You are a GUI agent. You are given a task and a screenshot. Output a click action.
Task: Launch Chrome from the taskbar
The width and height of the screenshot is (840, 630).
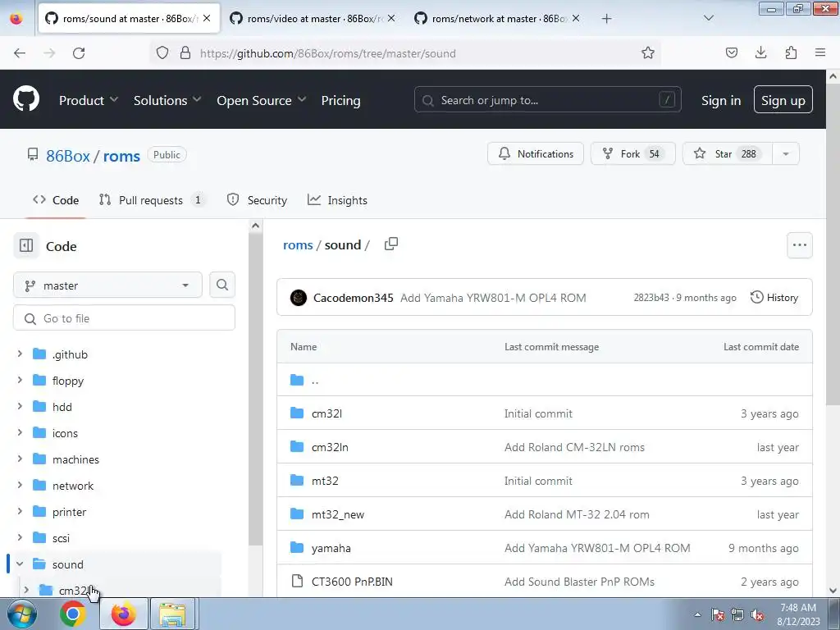(x=73, y=614)
